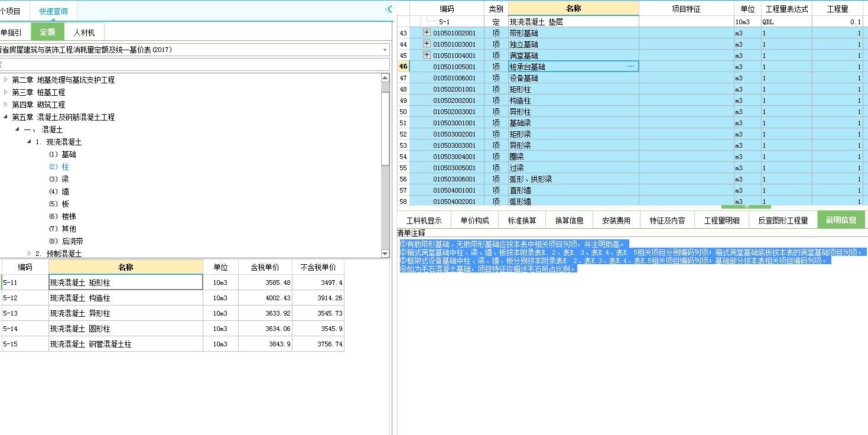Image resolution: width=868 pixels, height=435 pixels.
Task: Select (8) 后浇带 in tree
Action: point(66,241)
